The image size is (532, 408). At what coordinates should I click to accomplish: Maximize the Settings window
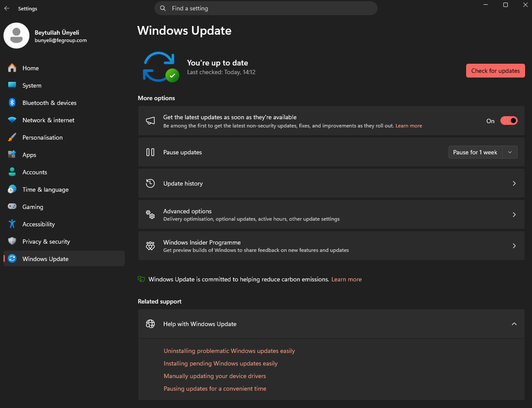[506, 5]
